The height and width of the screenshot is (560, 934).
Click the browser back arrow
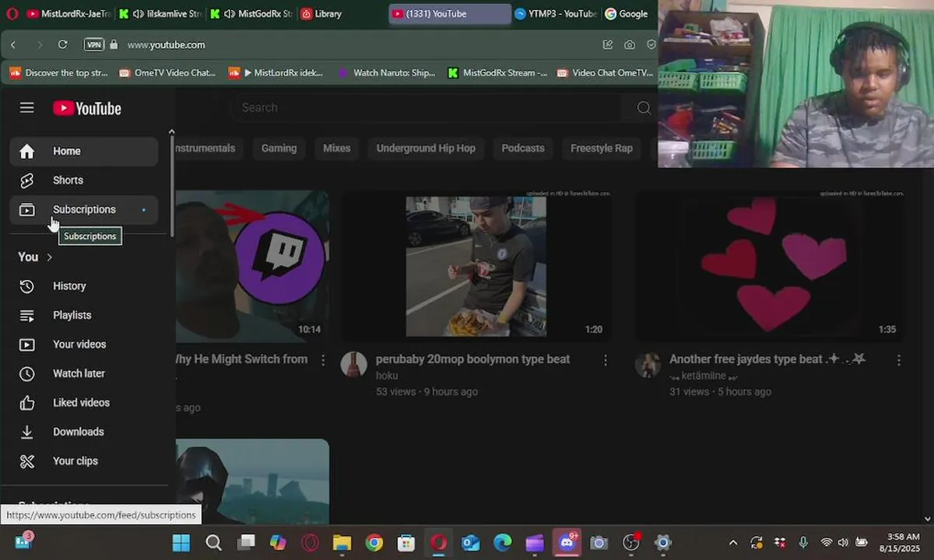pos(13,45)
